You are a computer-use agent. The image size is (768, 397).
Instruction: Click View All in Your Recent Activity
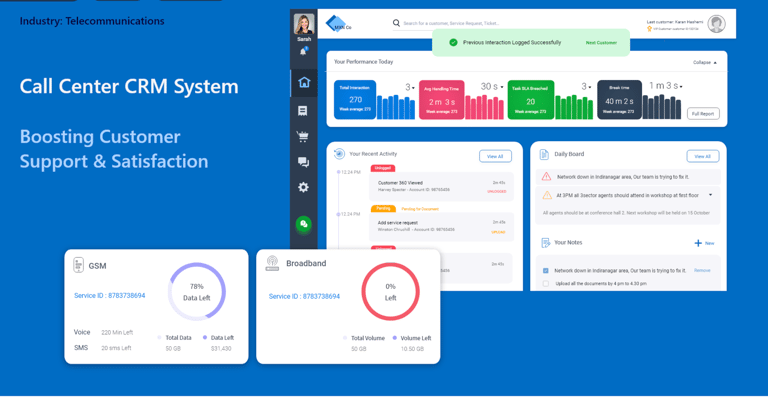pyautogui.click(x=495, y=156)
